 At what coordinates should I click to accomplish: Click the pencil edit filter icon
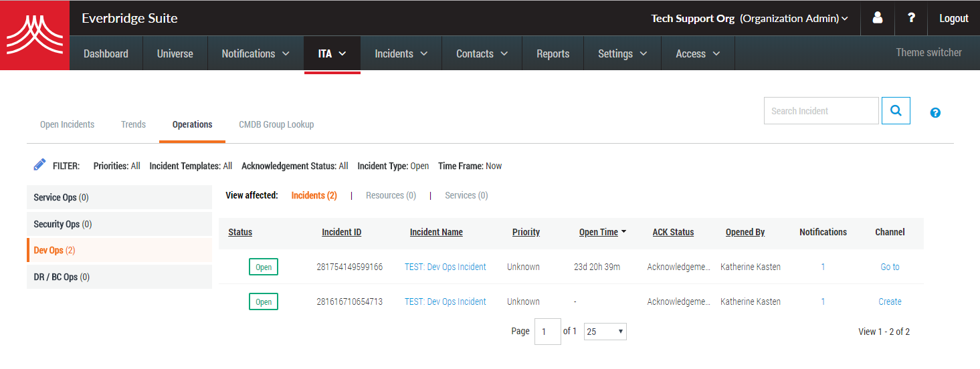point(39,165)
